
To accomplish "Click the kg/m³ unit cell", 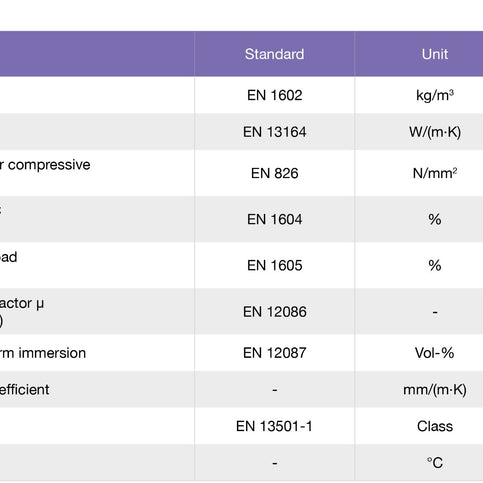I will pyautogui.click(x=435, y=95).
